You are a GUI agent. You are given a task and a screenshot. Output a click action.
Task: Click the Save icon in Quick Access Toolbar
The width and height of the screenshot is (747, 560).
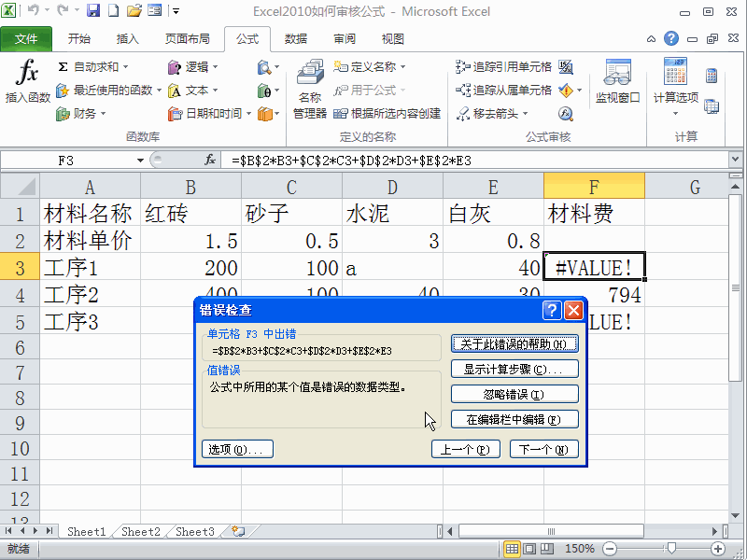[92, 10]
